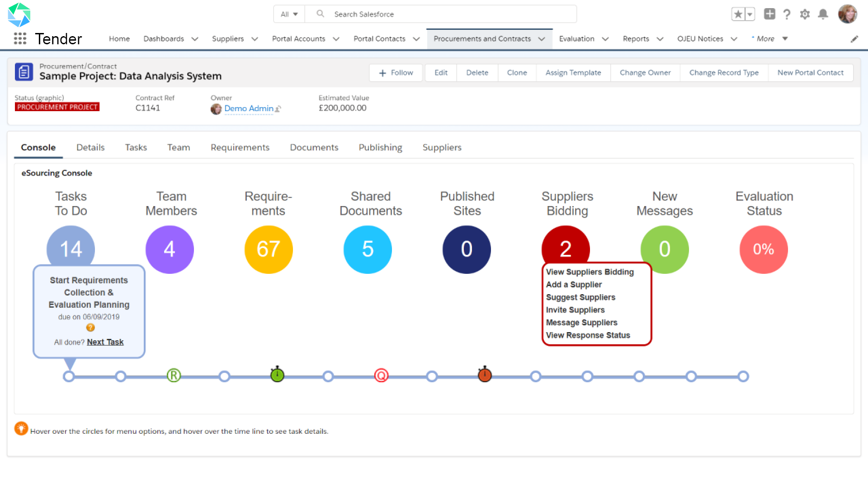Switch to the Publishing tab
868x488 pixels.
pyautogui.click(x=380, y=147)
